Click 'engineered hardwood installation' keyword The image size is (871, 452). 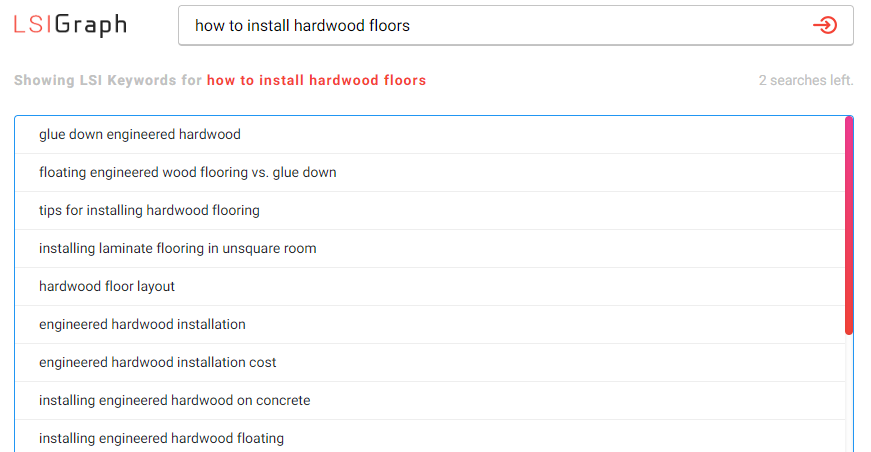430,324
